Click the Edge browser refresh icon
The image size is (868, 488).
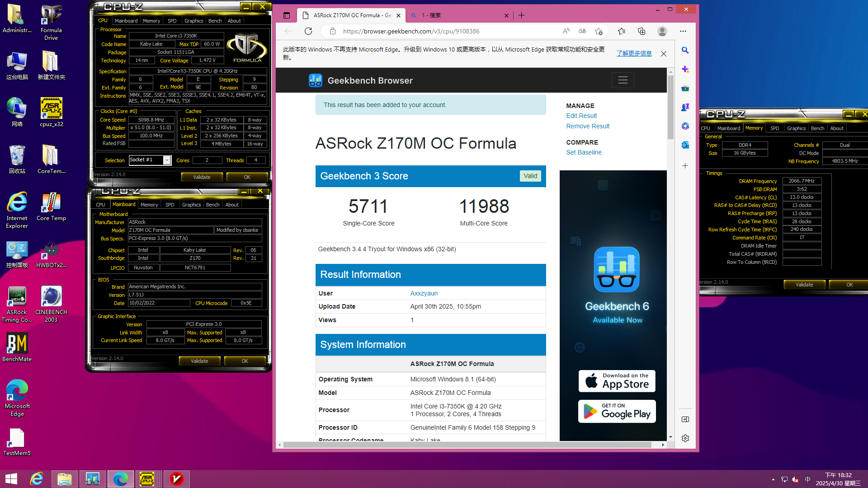[308, 31]
